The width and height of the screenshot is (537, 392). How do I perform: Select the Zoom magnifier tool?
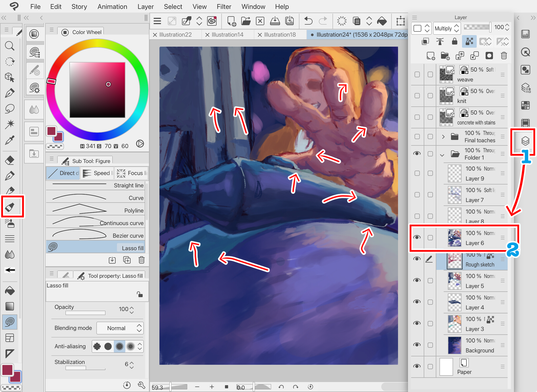click(x=10, y=46)
